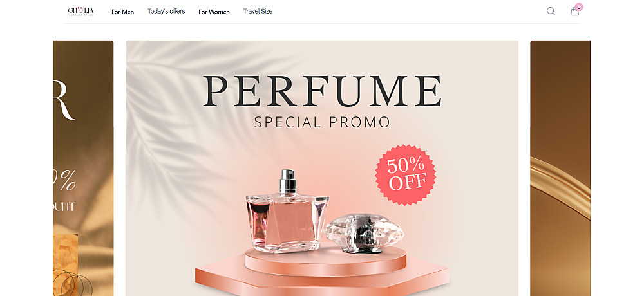644x296 pixels.
Task: Click the partial discount percent on the left slide
Action: 65,181
